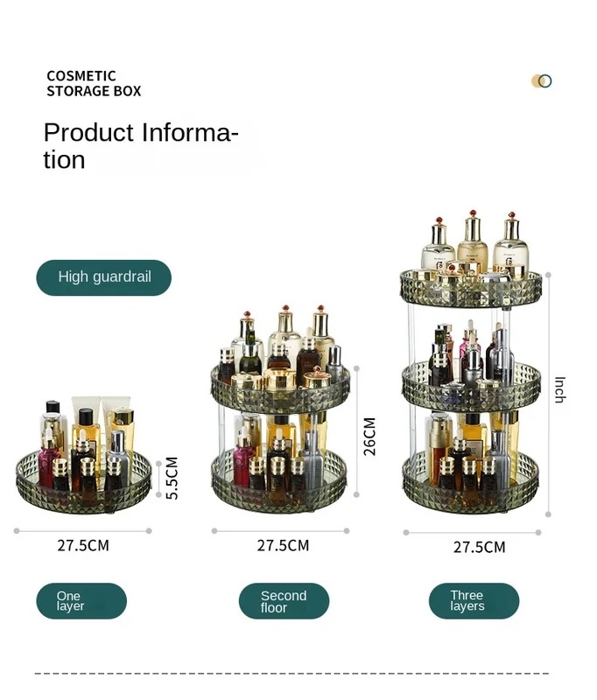Image resolution: width=597 pixels, height=700 pixels.
Task: Click the single-tier organizer product image
Action: click(83, 455)
